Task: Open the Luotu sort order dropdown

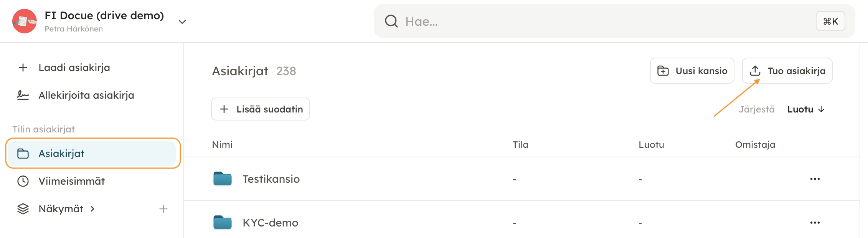Action: [805, 110]
